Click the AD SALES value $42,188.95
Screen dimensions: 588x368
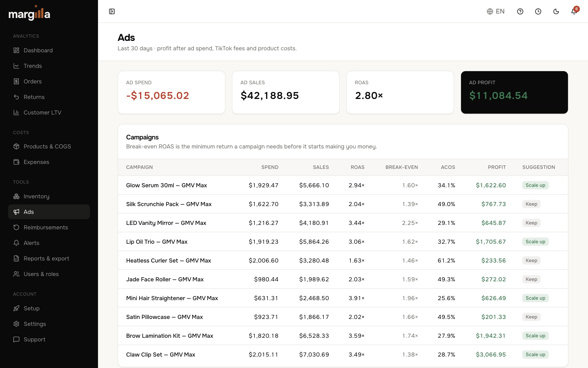[x=270, y=96]
